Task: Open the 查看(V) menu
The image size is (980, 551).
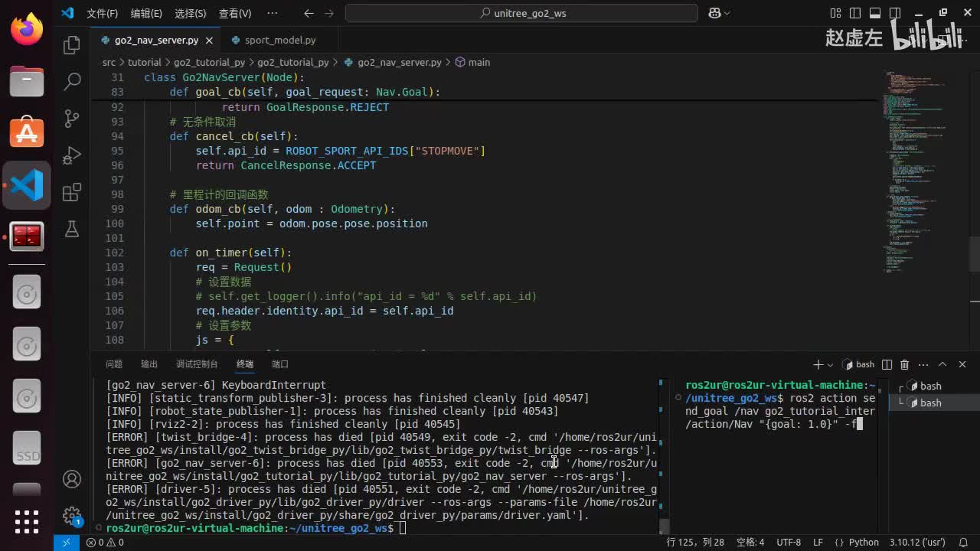Action: coord(235,13)
